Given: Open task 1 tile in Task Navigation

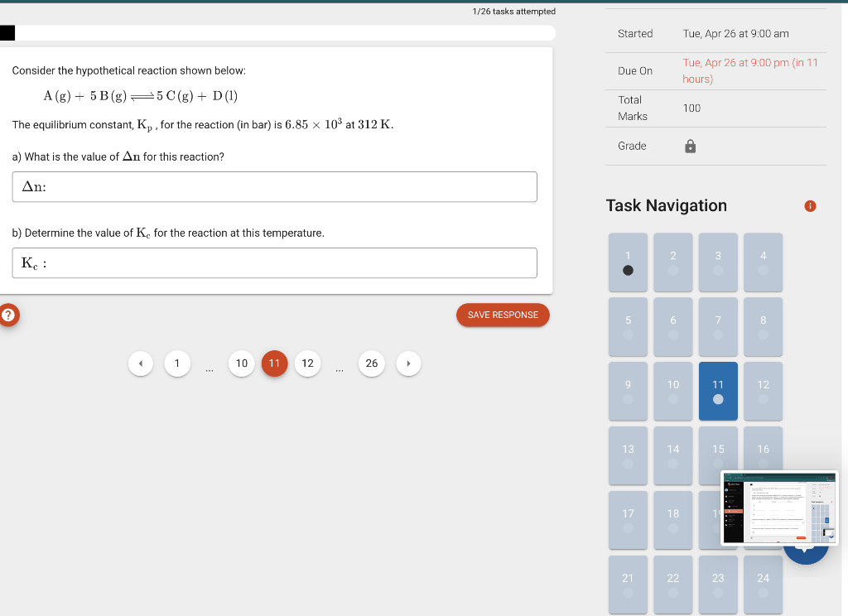Looking at the screenshot, I should [628, 262].
